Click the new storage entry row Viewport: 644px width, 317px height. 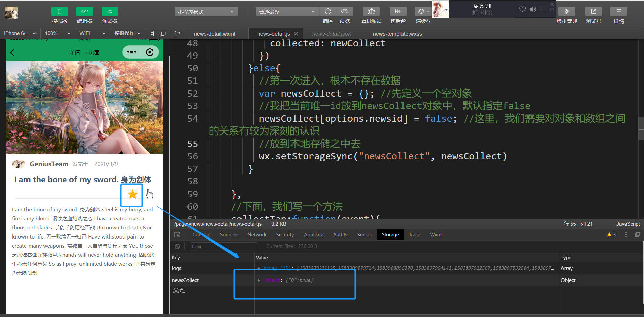click(179, 290)
